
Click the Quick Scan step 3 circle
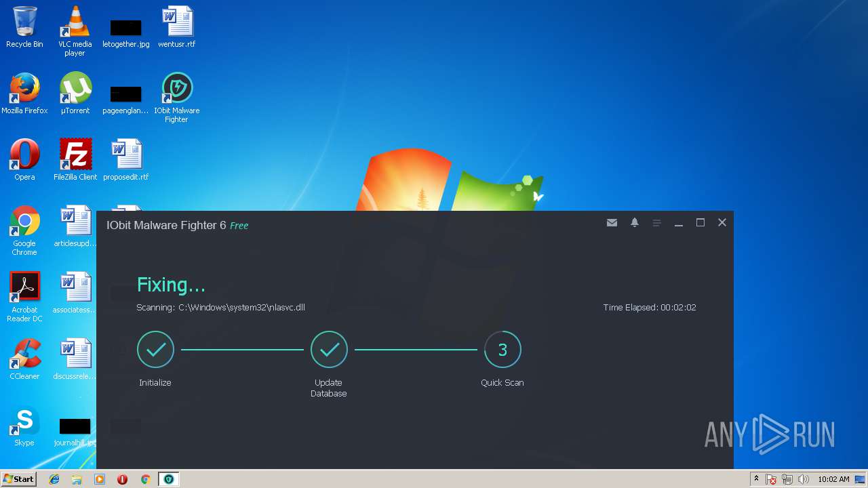[x=502, y=350]
